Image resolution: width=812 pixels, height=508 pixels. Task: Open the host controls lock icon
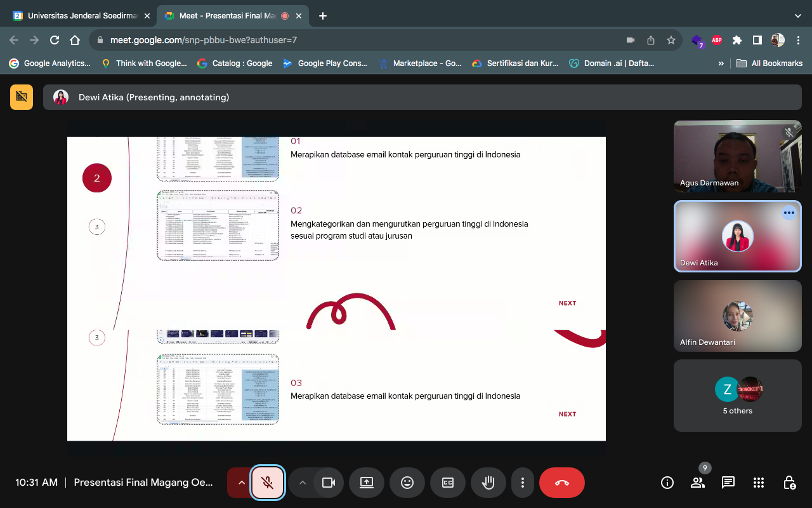789,483
